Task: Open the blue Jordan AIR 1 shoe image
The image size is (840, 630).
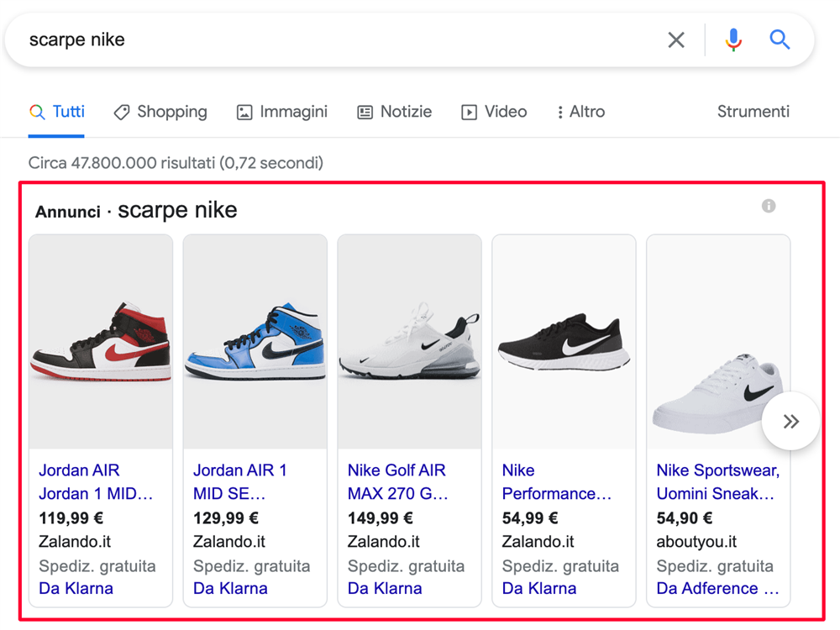Action: pyautogui.click(x=255, y=342)
